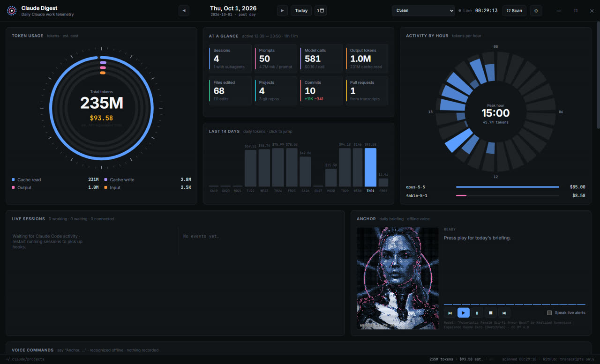The width and height of the screenshot is (600, 364).
Task: Select the highlighted TH01 bar
Action: 370,167
